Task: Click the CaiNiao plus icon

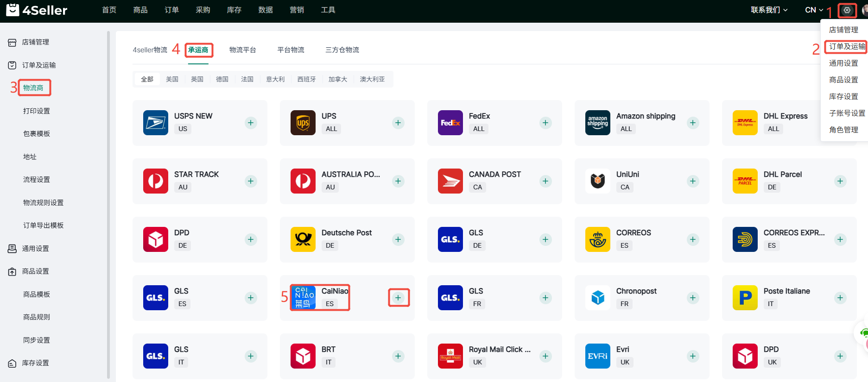Action: click(x=398, y=298)
